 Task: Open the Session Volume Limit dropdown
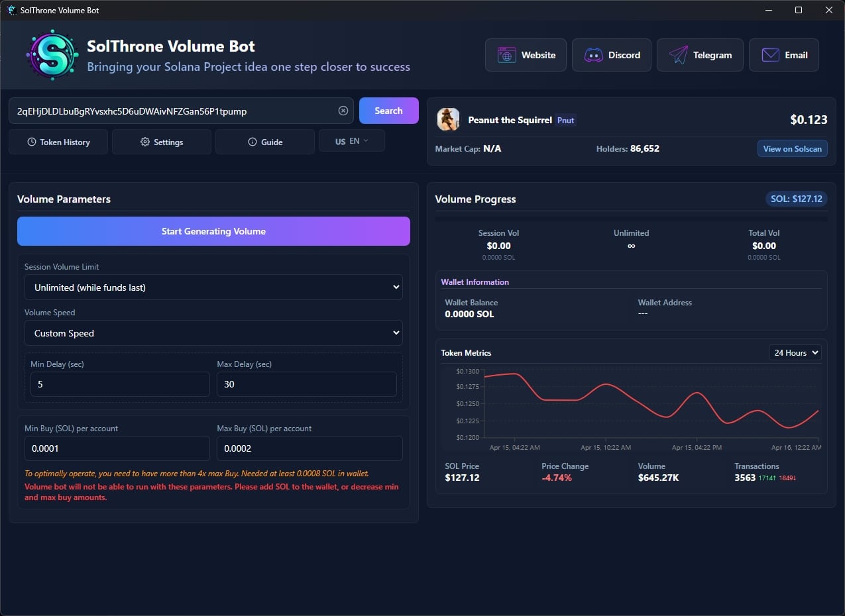213,287
